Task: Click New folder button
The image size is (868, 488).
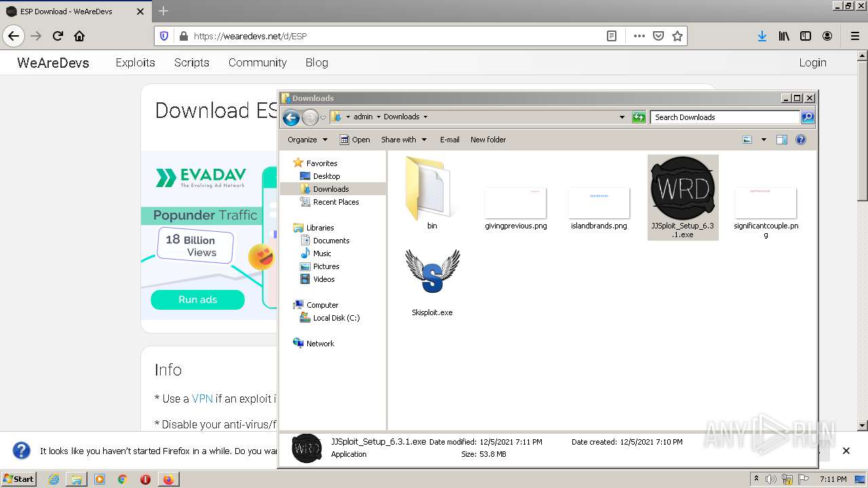Action: (488, 140)
